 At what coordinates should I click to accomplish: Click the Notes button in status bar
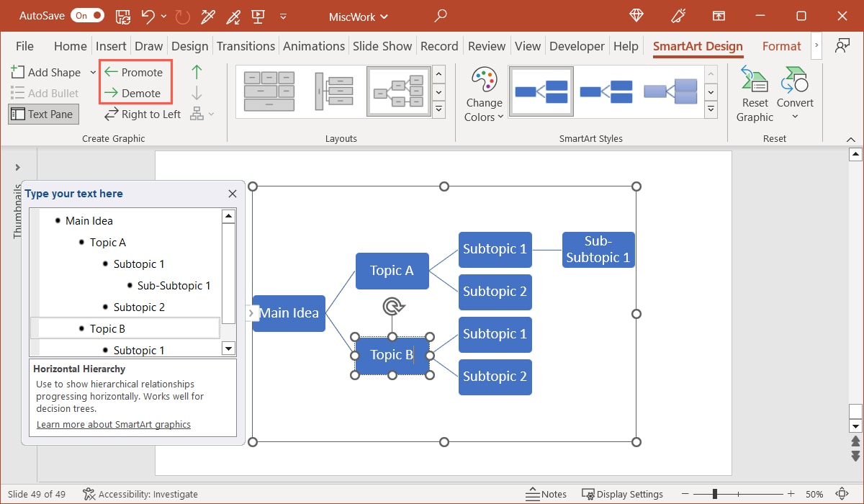[x=546, y=494]
